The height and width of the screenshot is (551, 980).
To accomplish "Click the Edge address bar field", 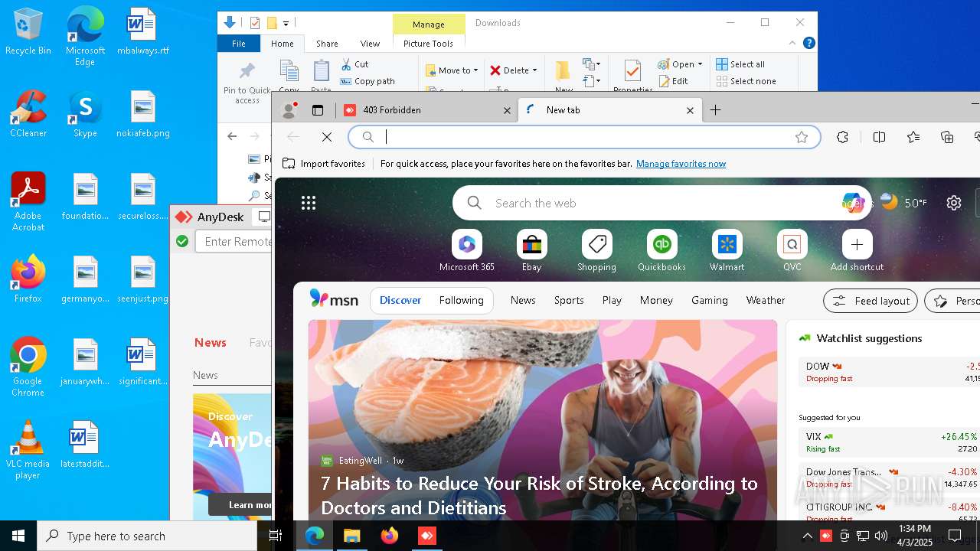I will 584,137.
